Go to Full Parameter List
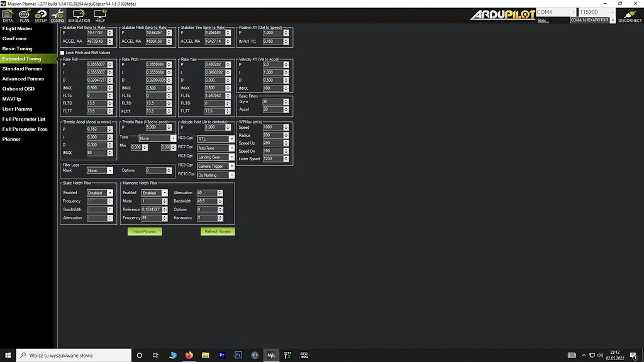Screen dimensions: 644x362 click(x=24, y=119)
